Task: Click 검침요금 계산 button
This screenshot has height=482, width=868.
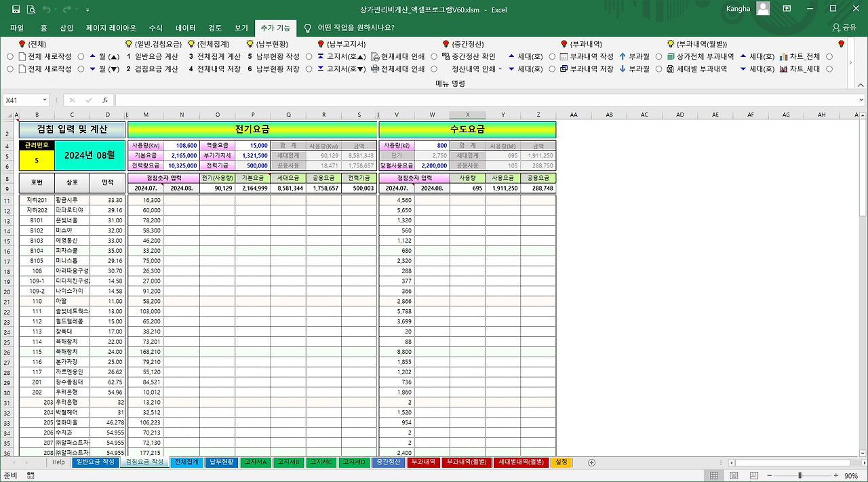Action: click(x=152, y=68)
